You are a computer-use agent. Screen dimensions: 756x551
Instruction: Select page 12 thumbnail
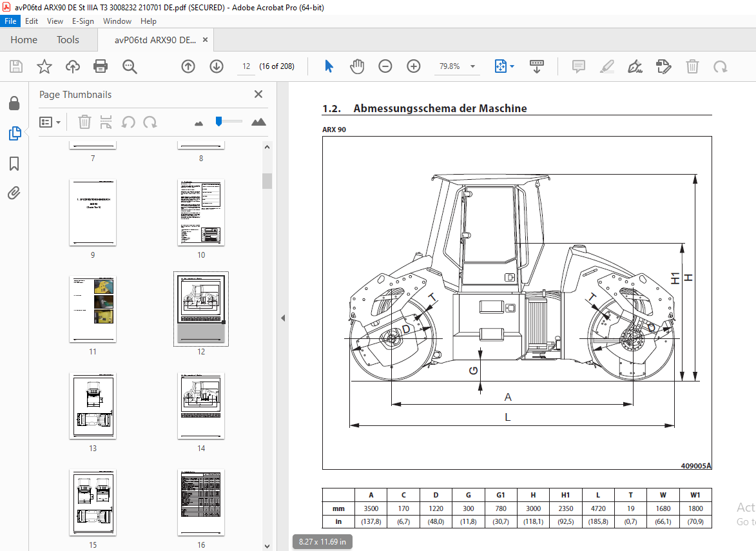click(201, 309)
